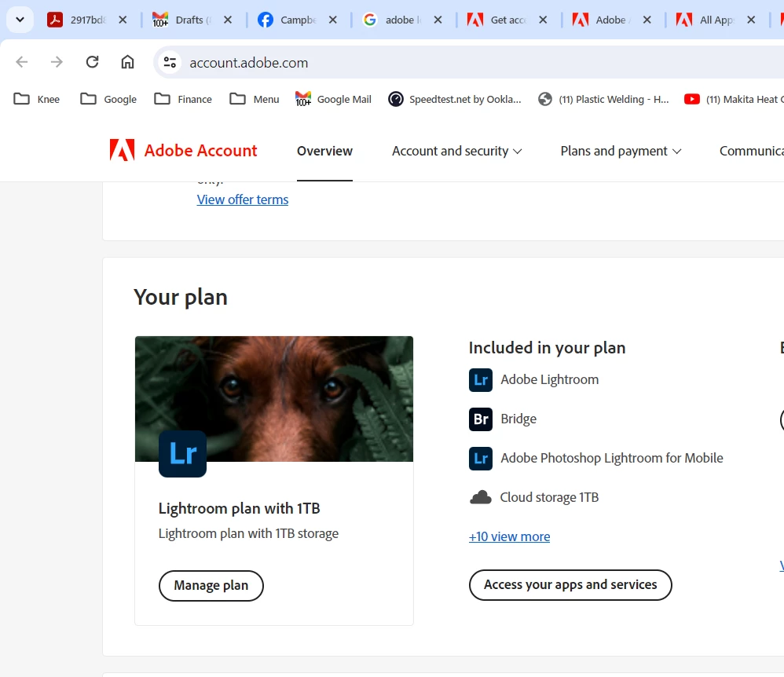Close the Facebook Campbe tab

(x=332, y=20)
